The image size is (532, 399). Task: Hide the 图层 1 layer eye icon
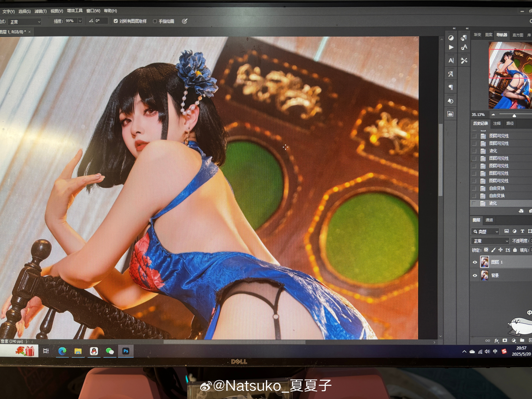coord(475,262)
